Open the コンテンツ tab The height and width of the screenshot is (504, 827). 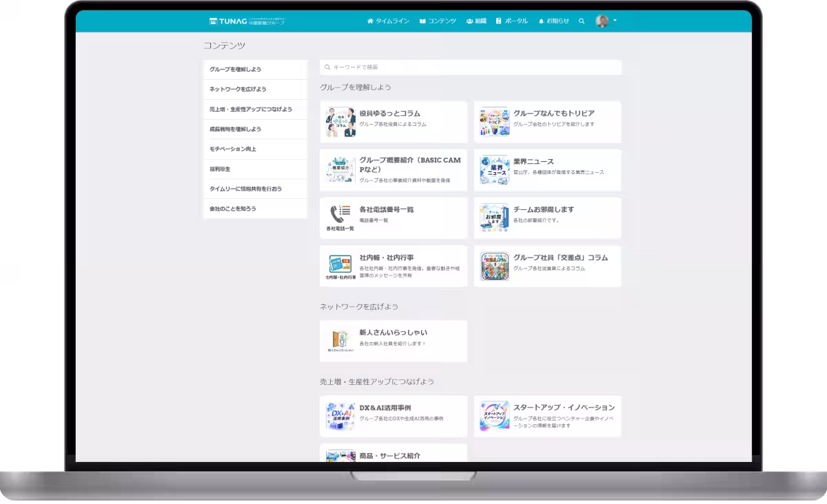[x=438, y=21]
